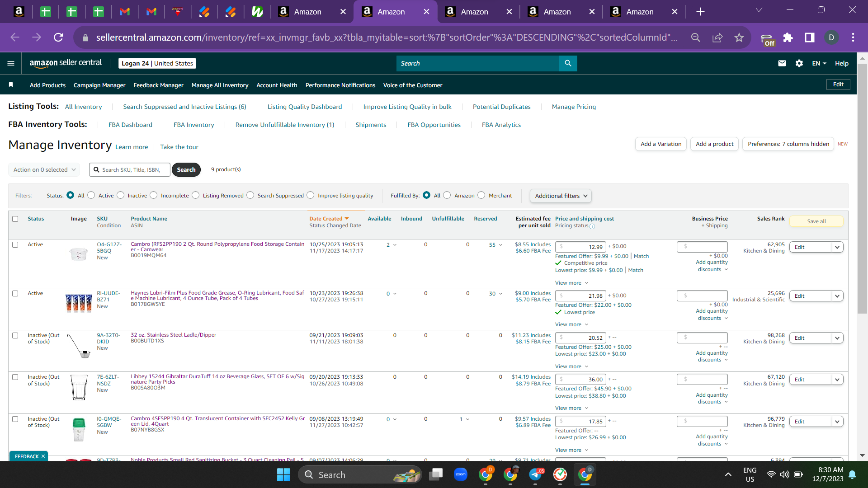The image size is (868, 488).
Task: Expand View more for the Cambro round container
Action: pos(571,283)
